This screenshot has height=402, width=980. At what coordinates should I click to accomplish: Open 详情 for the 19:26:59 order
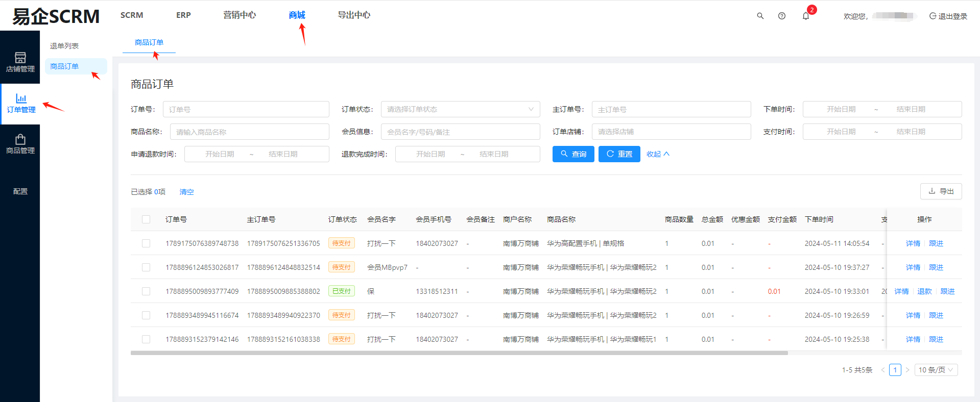point(913,315)
